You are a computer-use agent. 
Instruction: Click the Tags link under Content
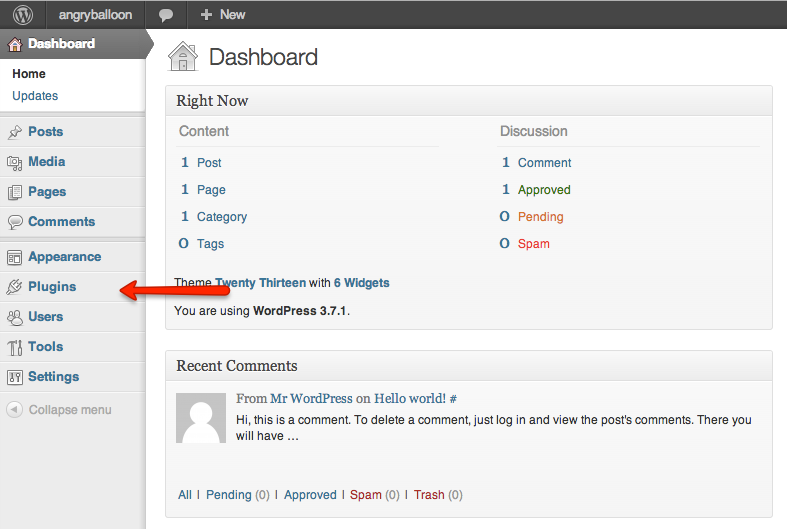coord(211,244)
